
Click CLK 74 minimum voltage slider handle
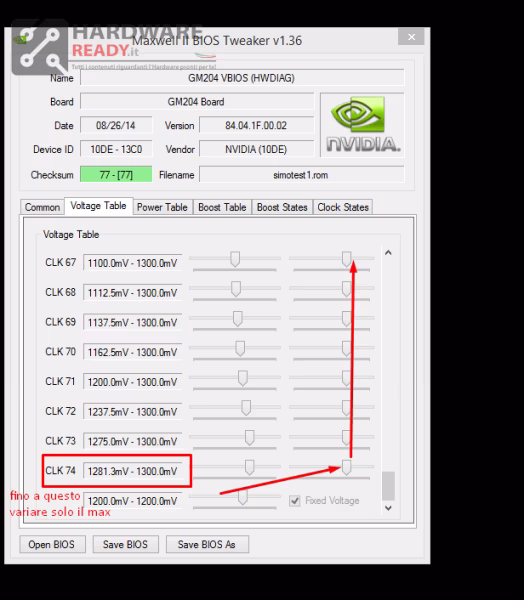pos(249,468)
